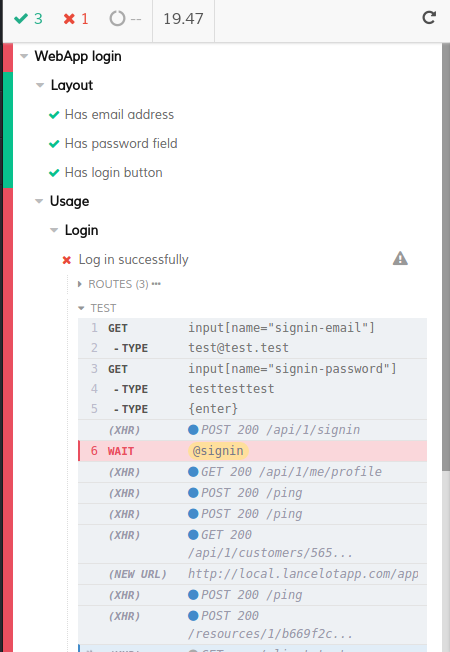Click the ROUTES ellipsis icon
This screenshot has width=450, height=652.
click(156, 284)
